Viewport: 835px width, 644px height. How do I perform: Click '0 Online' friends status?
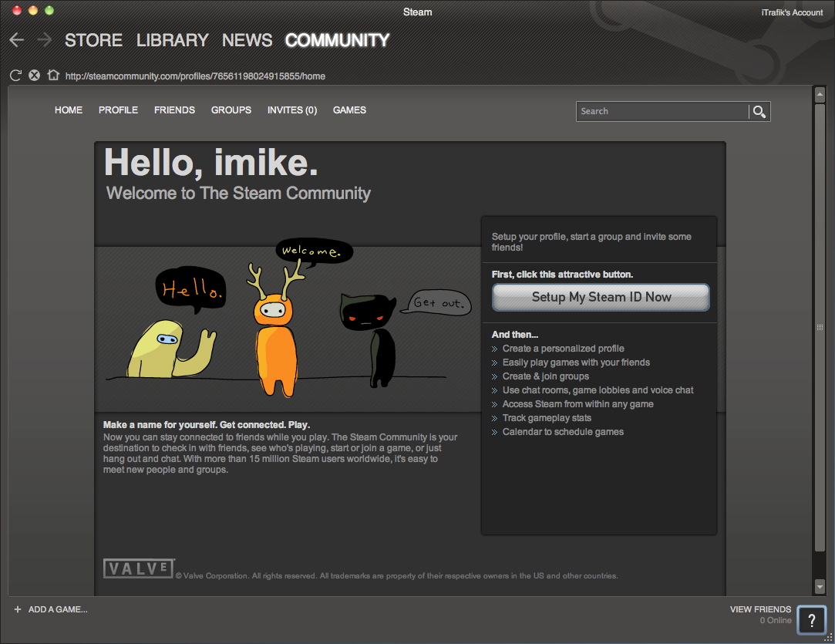click(x=776, y=620)
